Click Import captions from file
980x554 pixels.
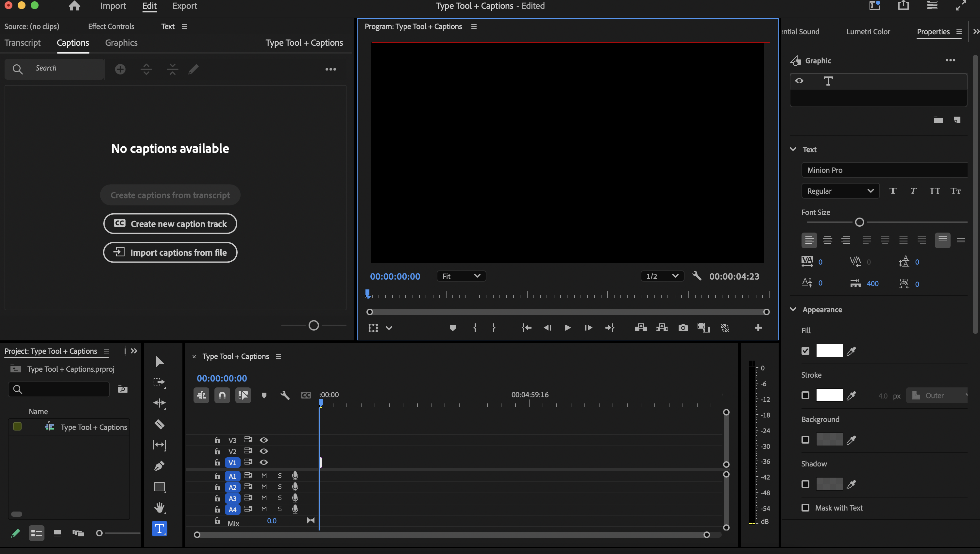(170, 252)
